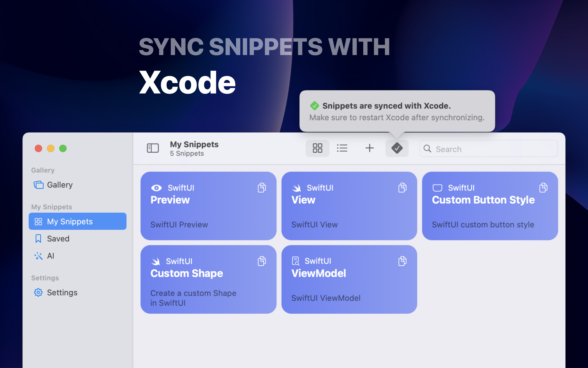Click the green zoom window button

63,148
